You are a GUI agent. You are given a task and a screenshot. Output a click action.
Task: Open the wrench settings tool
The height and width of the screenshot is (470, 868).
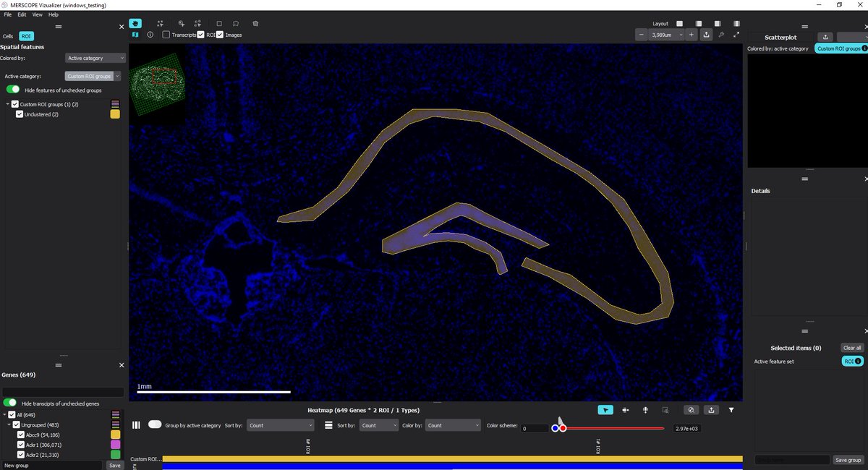[722, 35]
